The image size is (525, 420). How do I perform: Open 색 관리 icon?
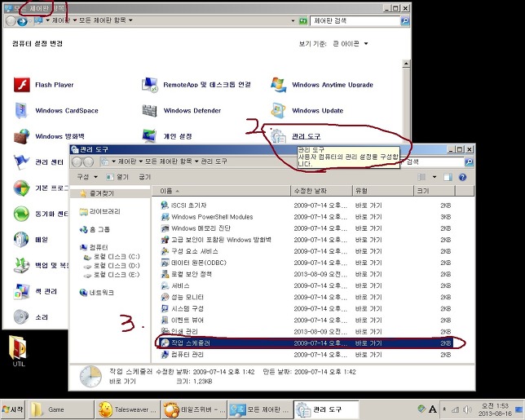click(22, 291)
